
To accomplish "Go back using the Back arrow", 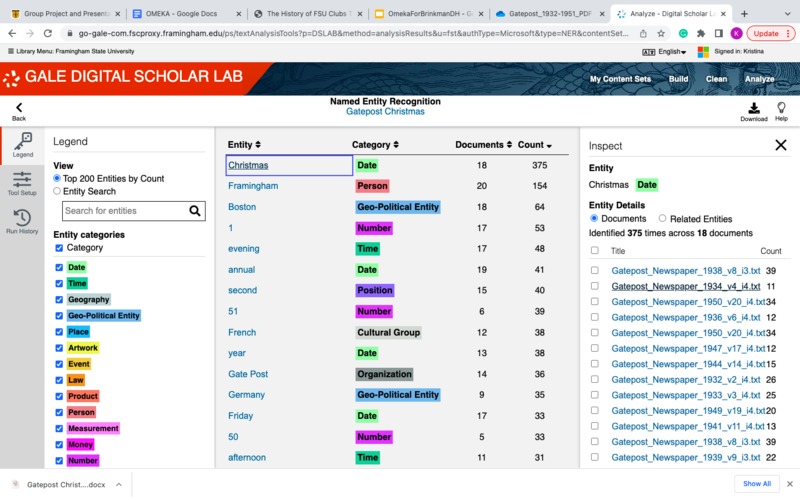I will [19, 111].
